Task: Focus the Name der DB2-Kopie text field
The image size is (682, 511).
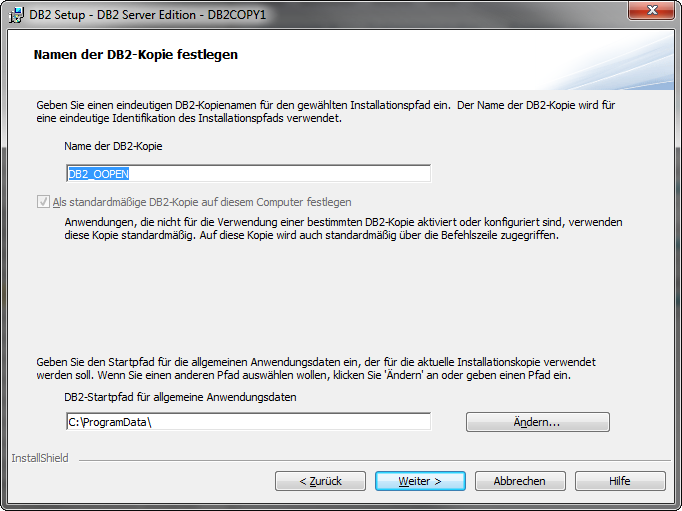Action: pyautogui.click(x=248, y=174)
